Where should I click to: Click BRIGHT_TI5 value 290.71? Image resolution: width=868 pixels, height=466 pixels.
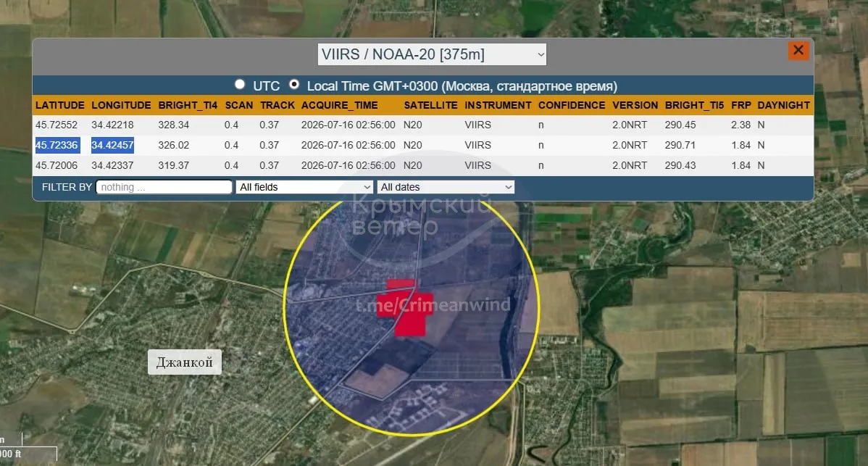[680, 145]
